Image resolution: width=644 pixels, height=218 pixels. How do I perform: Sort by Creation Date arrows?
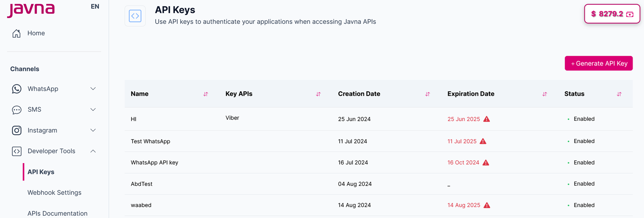(428, 94)
